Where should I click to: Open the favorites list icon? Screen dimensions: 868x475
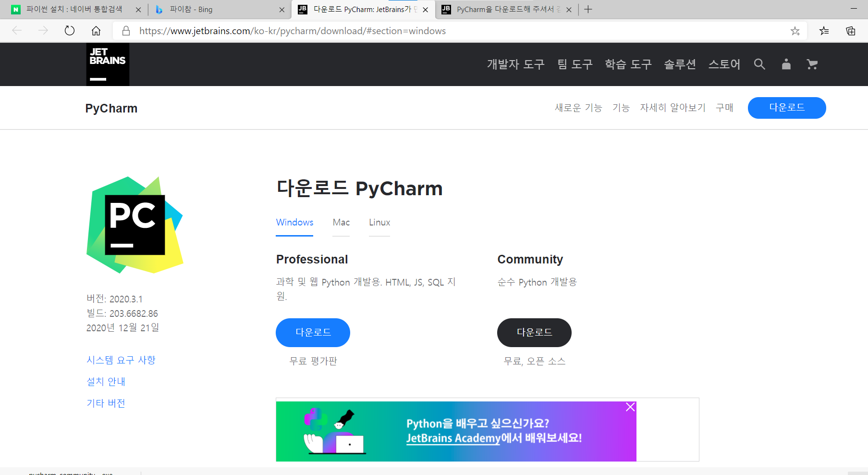[824, 31]
